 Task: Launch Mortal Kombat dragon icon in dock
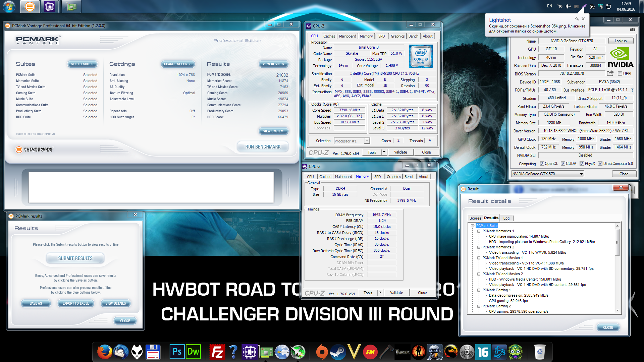pos(451,352)
